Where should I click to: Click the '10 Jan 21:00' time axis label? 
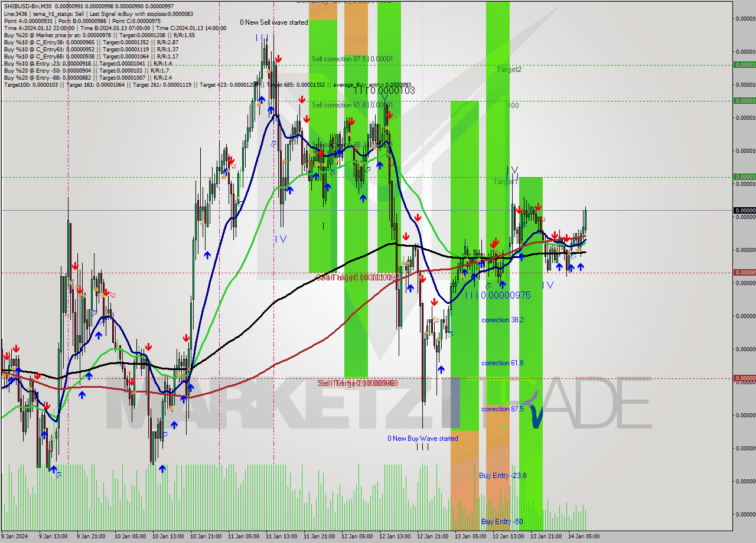click(x=206, y=537)
